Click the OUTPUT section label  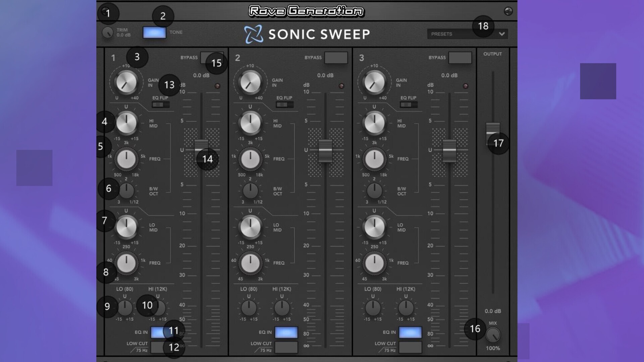(492, 54)
